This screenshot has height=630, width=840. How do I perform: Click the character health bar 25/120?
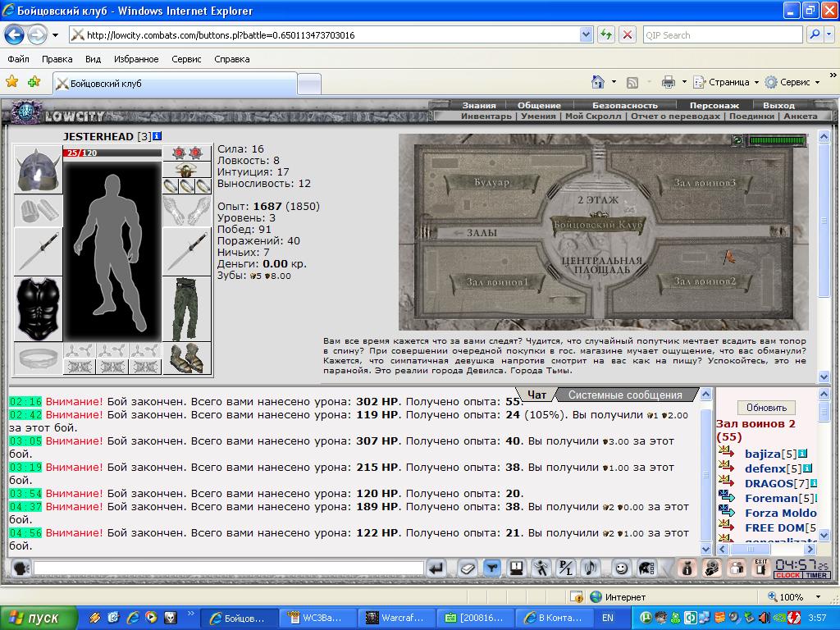click(112, 153)
